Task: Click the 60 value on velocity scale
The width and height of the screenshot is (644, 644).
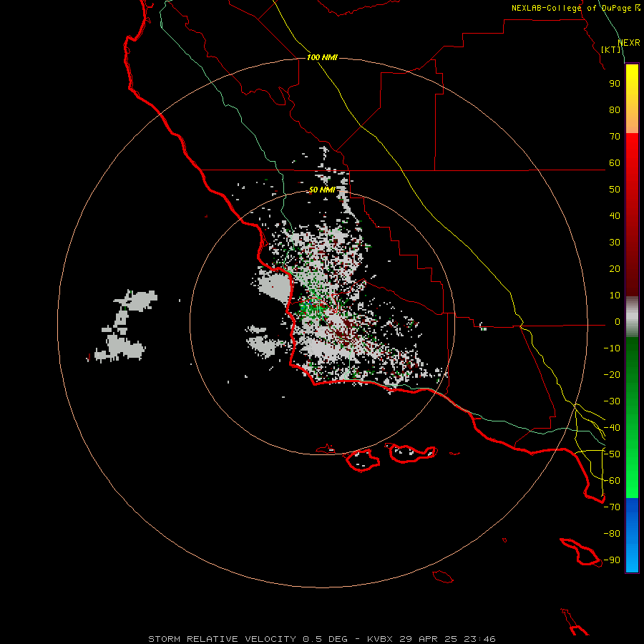Action: (x=615, y=163)
